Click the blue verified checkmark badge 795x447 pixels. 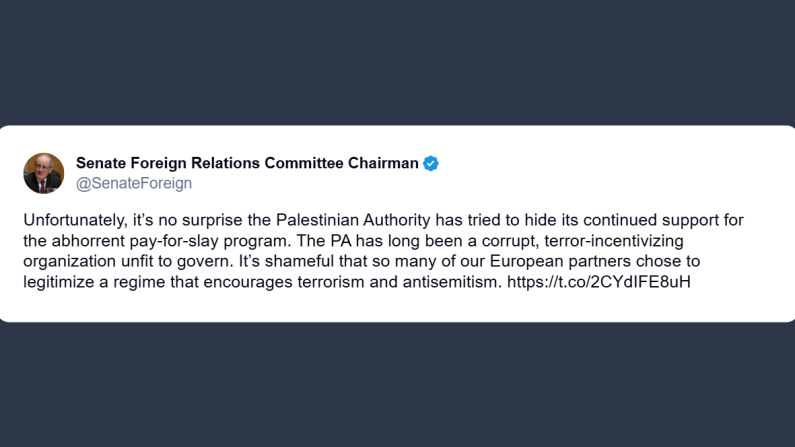(431, 163)
